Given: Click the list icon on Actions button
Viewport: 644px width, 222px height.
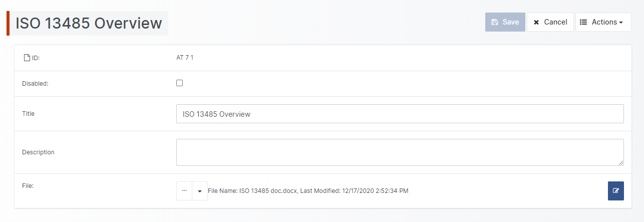Looking at the screenshot, I should click(583, 22).
